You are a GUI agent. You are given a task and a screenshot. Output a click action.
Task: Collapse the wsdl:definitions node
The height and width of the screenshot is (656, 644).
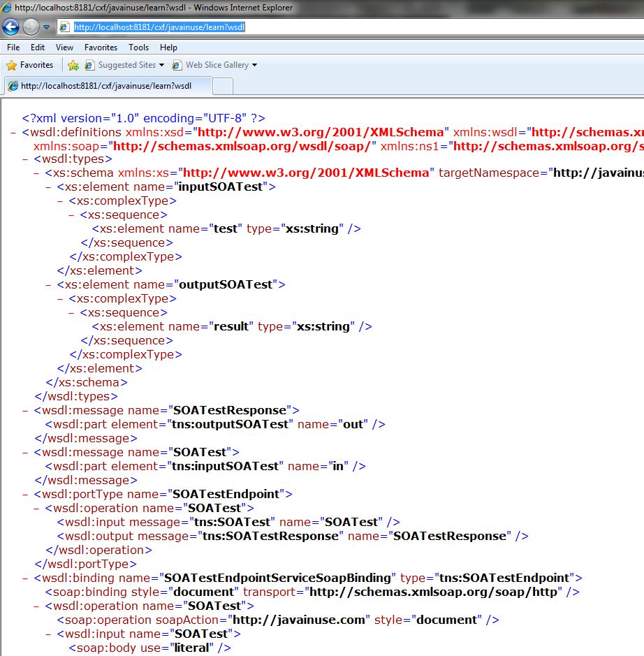click(13, 133)
